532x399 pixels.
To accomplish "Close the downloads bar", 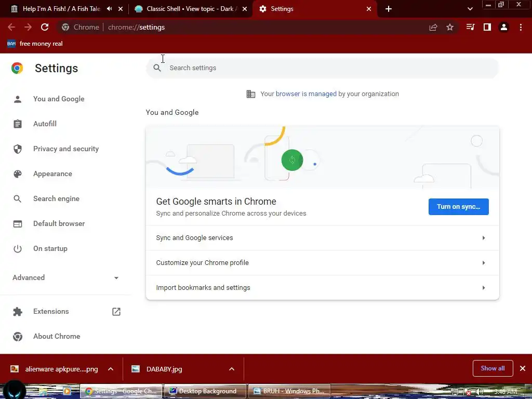I will coord(523,368).
